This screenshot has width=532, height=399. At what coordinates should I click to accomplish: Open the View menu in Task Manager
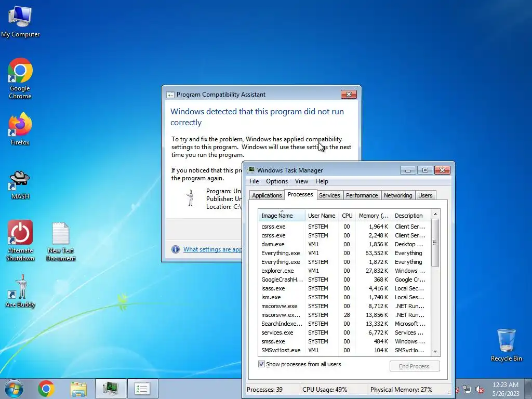click(301, 181)
